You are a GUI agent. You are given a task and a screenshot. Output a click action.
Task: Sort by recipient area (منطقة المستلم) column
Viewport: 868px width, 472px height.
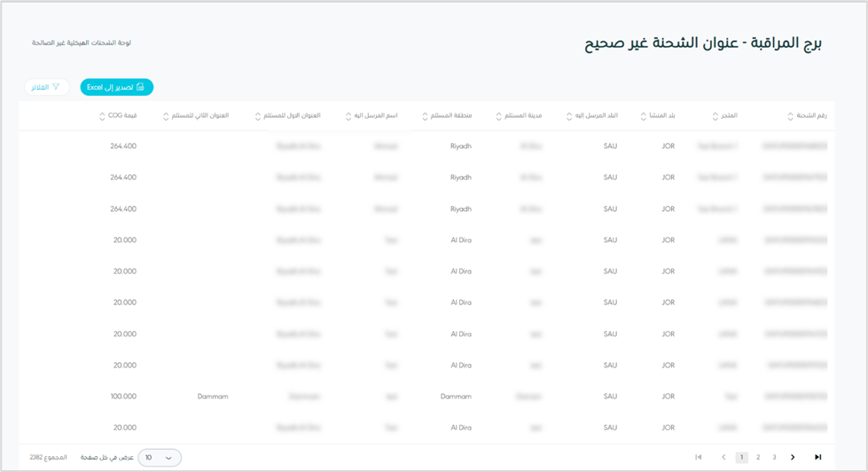pyautogui.click(x=425, y=116)
